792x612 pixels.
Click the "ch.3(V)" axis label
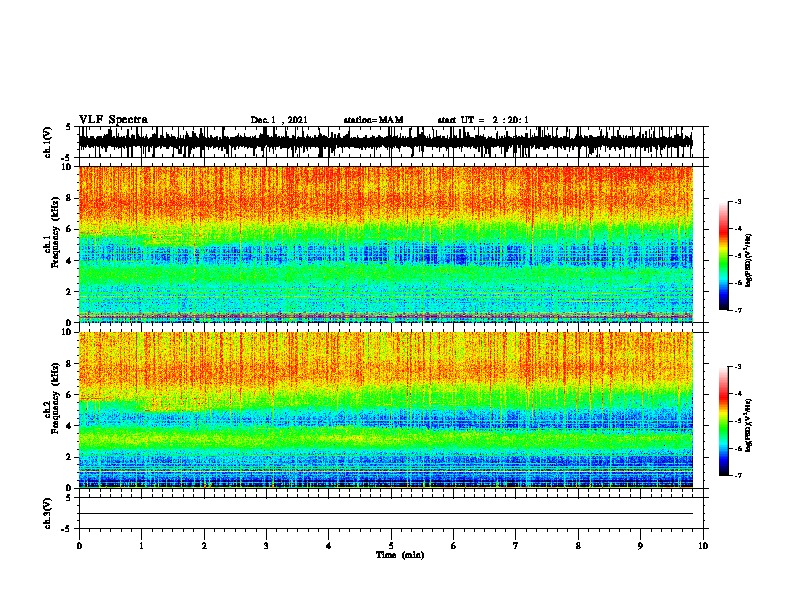coord(48,513)
